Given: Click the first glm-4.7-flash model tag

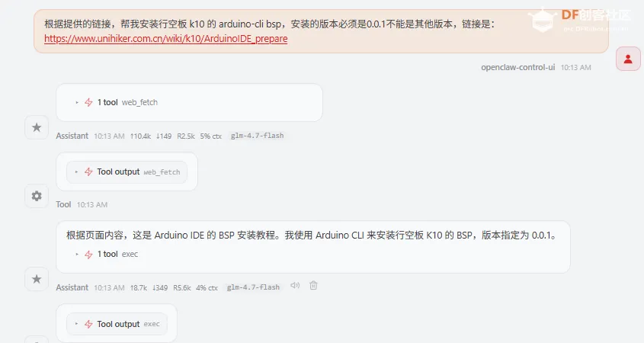Looking at the screenshot, I should (257, 136).
